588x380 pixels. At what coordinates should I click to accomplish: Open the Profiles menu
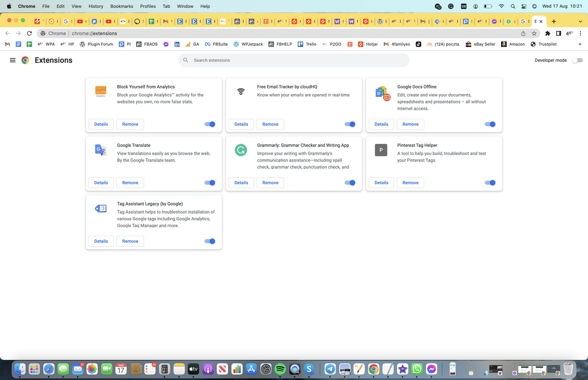click(x=148, y=6)
